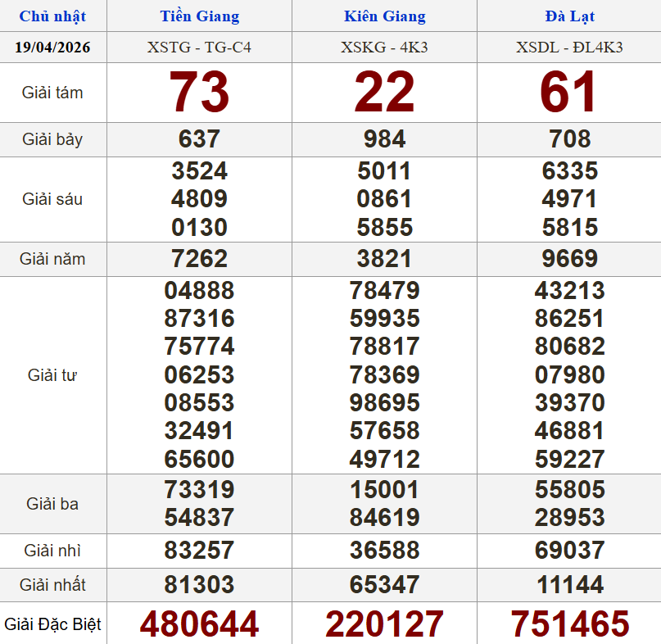Click the XSTG - TG-C4 code

point(199,48)
